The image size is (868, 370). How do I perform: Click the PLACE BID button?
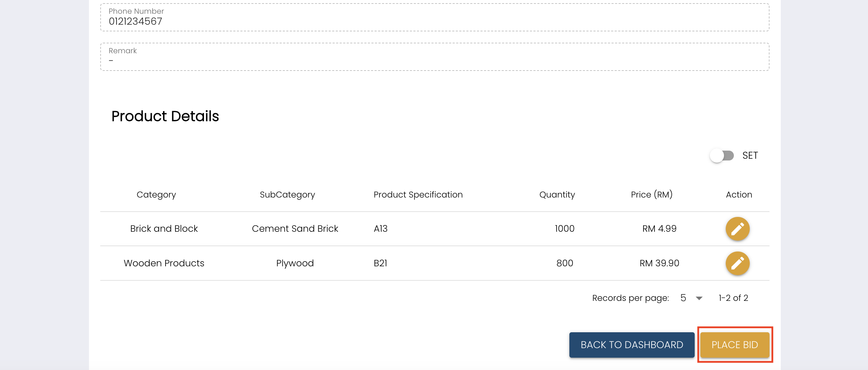(x=735, y=345)
